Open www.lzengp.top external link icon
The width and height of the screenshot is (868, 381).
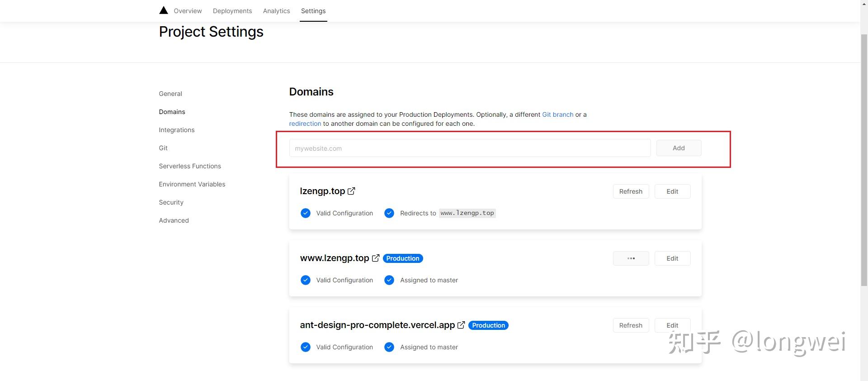(375, 258)
